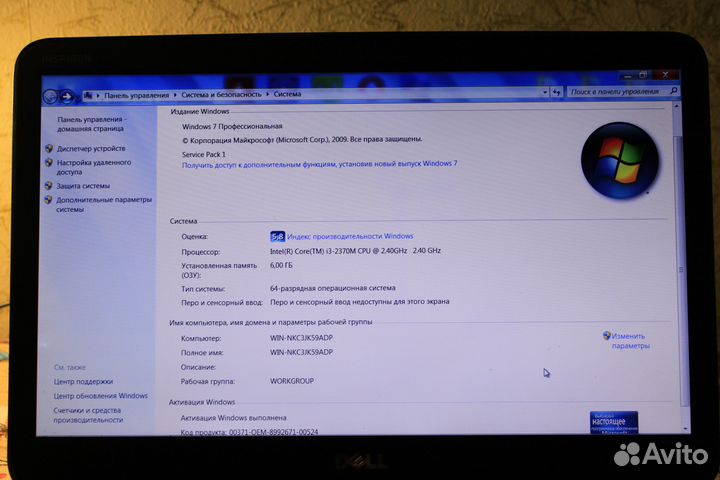Open Дополнительные параметры системы link

click(x=104, y=204)
